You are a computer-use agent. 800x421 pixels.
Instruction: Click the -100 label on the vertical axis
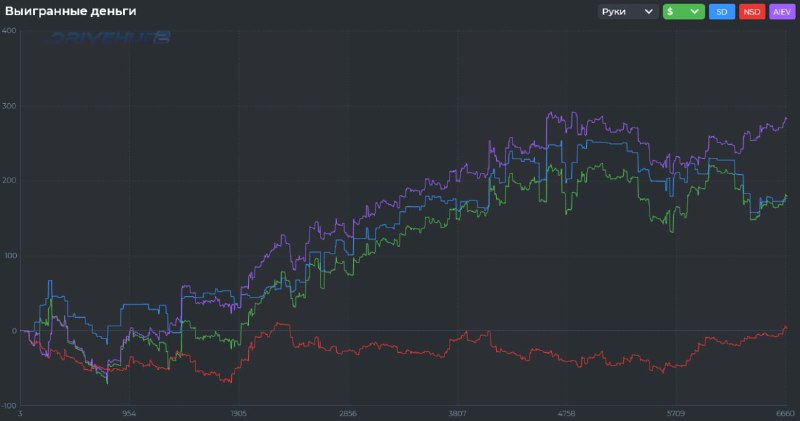click(9, 405)
